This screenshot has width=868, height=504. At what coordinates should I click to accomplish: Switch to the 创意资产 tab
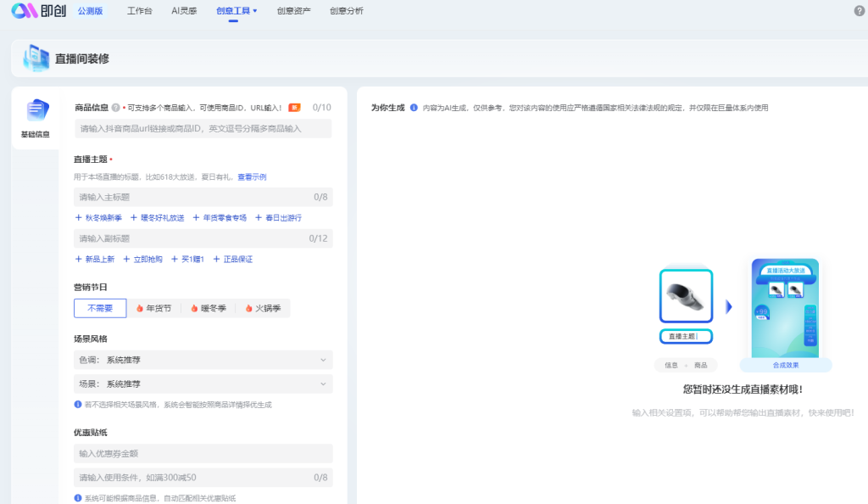pos(293,11)
